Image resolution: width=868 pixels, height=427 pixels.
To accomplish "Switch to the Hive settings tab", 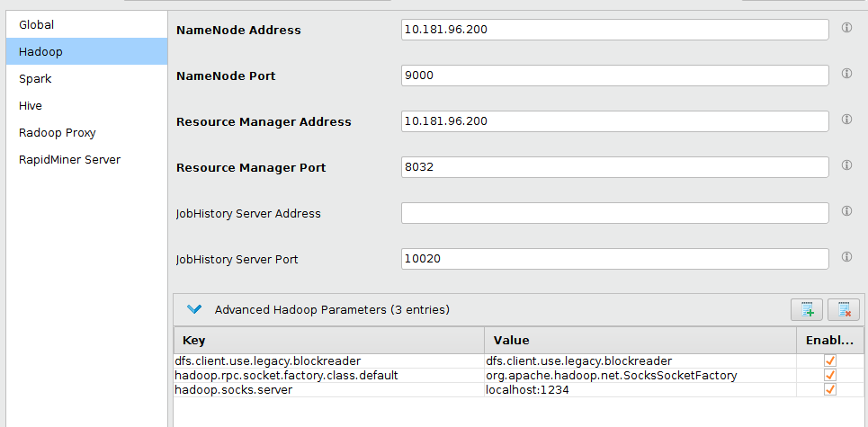I will pos(31,106).
